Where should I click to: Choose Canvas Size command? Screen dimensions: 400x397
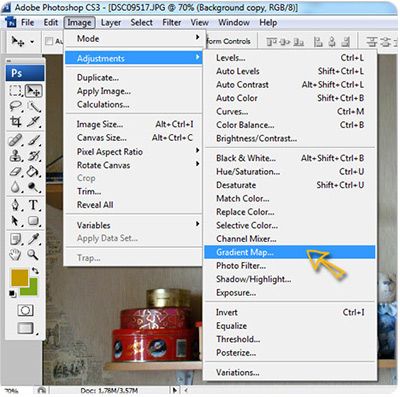(x=133, y=138)
